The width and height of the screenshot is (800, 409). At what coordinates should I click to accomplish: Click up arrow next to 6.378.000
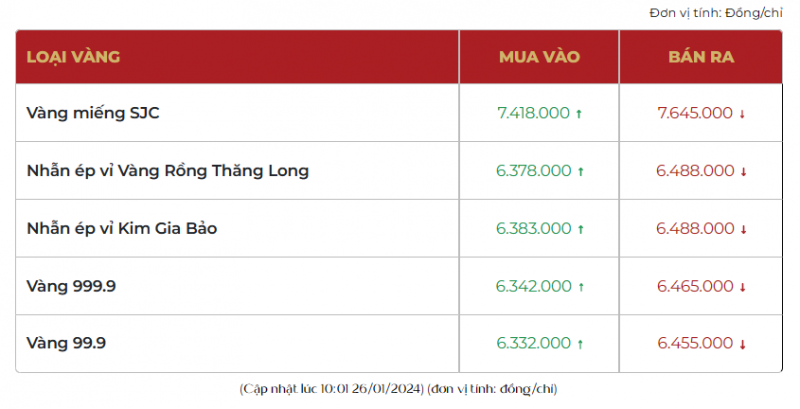pyautogui.click(x=579, y=172)
